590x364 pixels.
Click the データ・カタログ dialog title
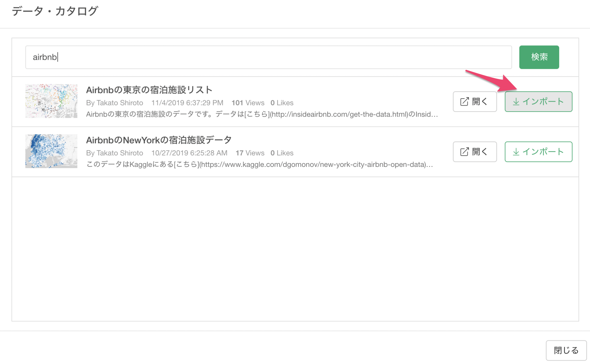[x=55, y=11]
